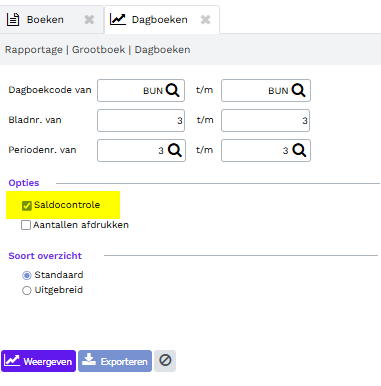
Task: Open lookup for Periodenr. van field
Action: tap(175, 150)
